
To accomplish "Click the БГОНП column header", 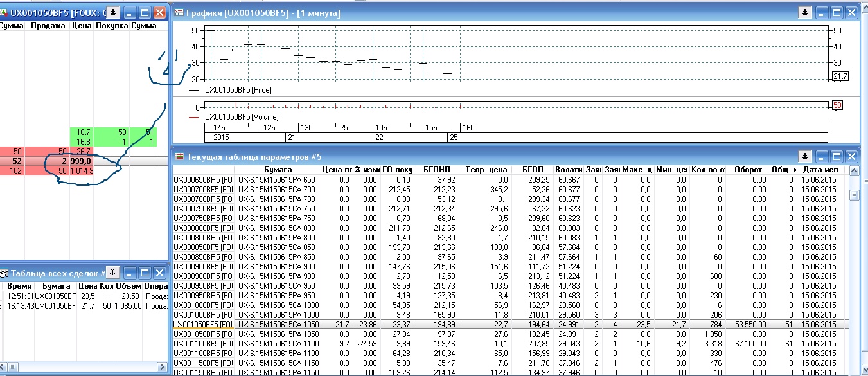I will click(436, 170).
